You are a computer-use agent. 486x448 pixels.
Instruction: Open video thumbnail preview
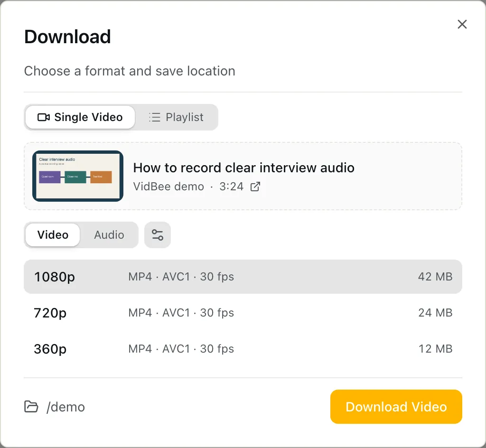click(78, 176)
